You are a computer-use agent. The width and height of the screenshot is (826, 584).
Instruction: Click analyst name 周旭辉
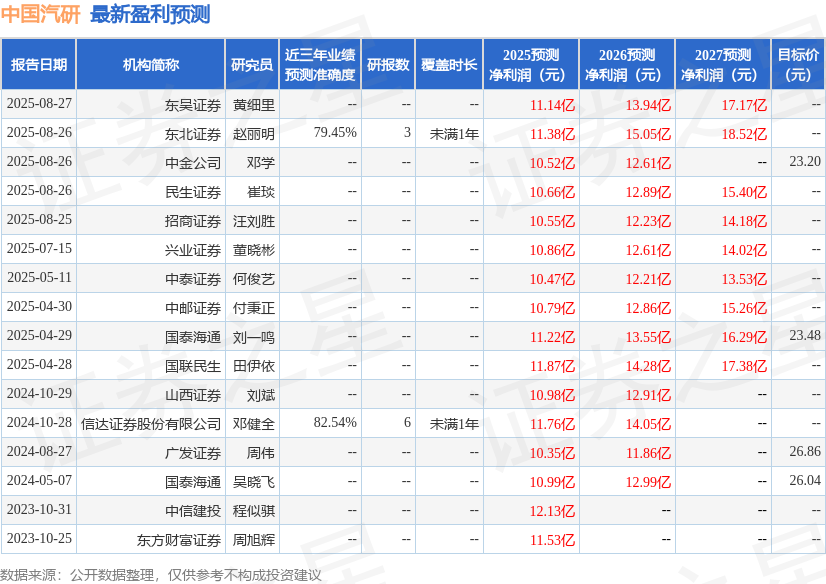coord(254,540)
